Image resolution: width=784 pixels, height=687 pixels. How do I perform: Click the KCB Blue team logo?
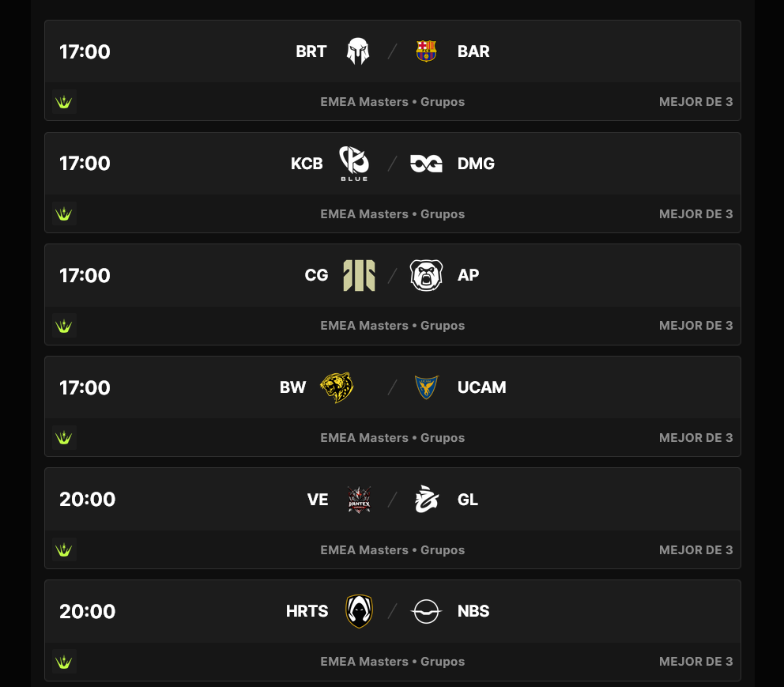click(x=353, y=163)
